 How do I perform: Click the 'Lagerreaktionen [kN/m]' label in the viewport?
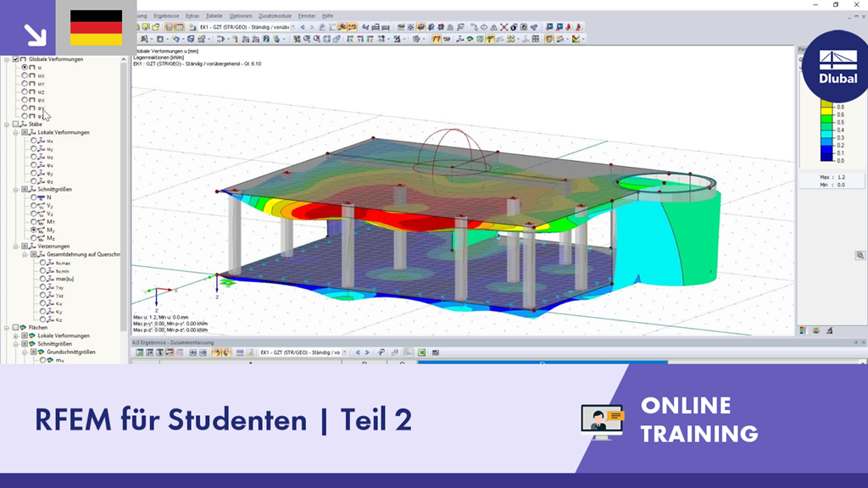point(159,57)
